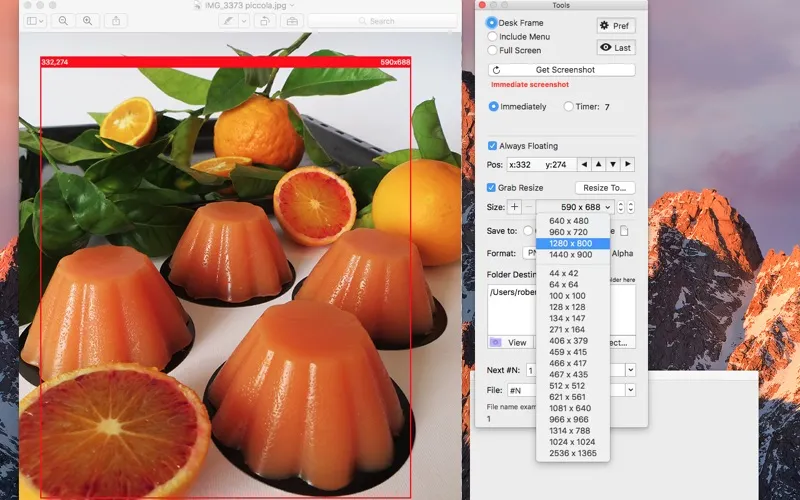The image size is (800, 500).
Task: Choose 640 x 480 from size menu
Action: tap(573, 221)
